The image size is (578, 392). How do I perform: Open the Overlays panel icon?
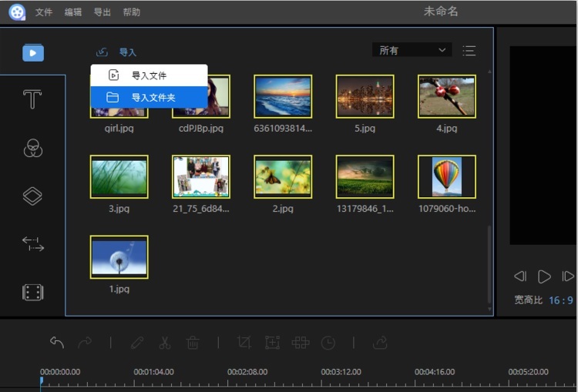(x=32, y=196)
